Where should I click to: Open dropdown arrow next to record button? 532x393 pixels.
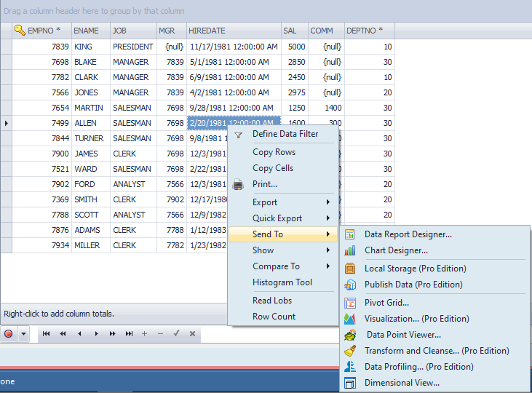(x=23, y=334)
